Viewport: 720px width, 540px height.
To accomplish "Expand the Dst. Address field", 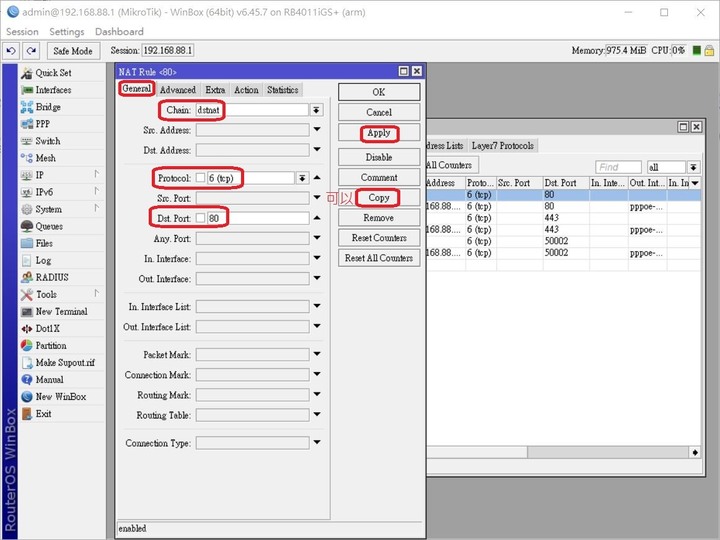I will [x=317, y=149].
